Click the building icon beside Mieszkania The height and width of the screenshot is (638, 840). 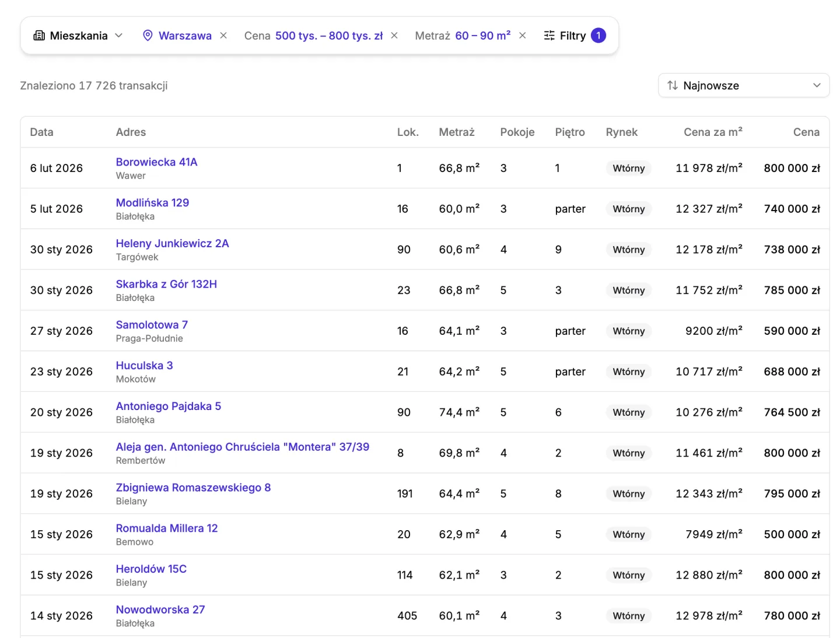[x=39, y=36]
